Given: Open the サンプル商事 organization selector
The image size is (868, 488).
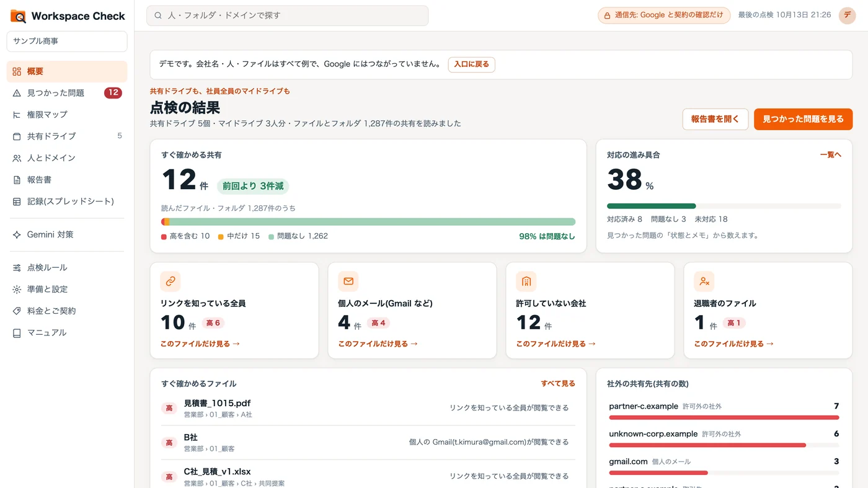Looking at the screenshot, I should 67,42.
